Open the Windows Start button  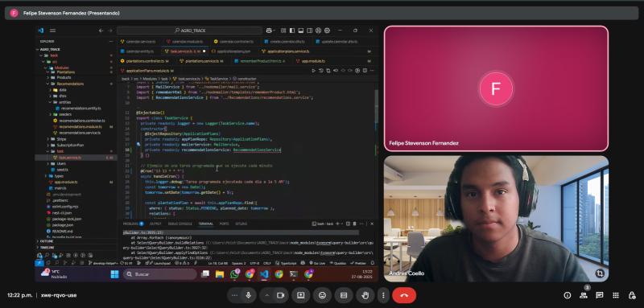pyautogui.click(x=114, y=274)
